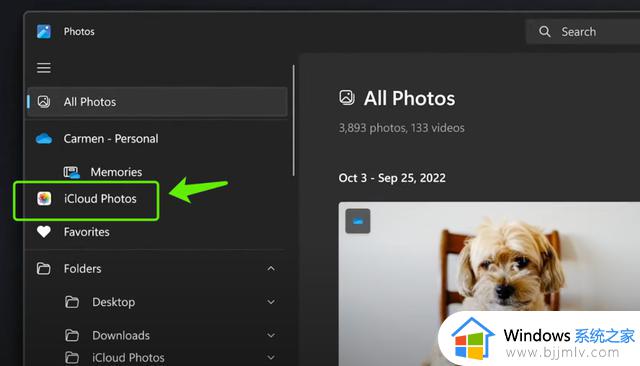Click the colorful iCloud Photos app icon

44,199
